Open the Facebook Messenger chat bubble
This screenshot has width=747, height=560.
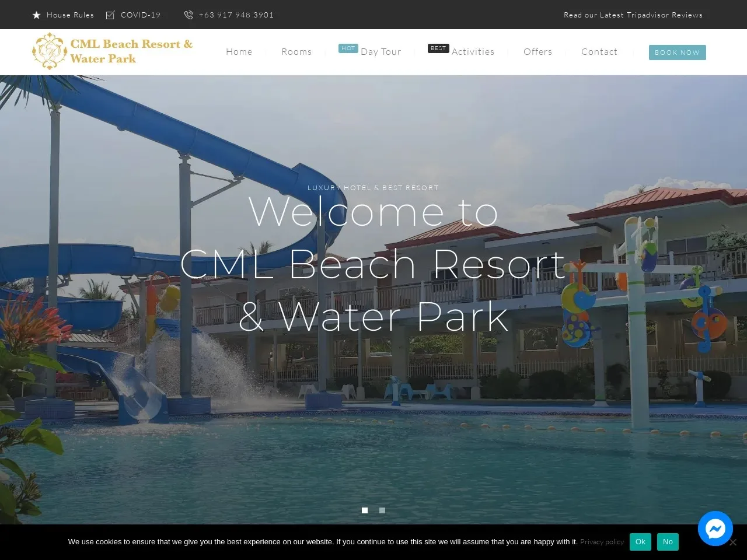pyautogui.click(x=715, y=528)
